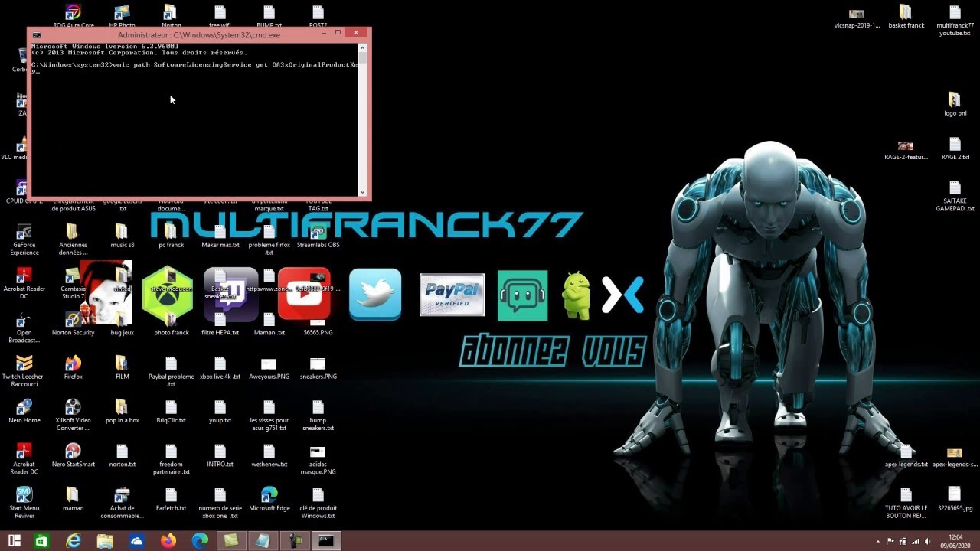Launch Windows Store from the taskbar

point(42,541)
